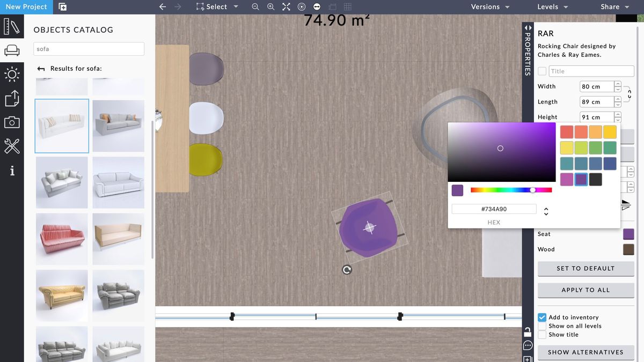
Task: Toggle the grid icon in toolbar
Action: 347,7
